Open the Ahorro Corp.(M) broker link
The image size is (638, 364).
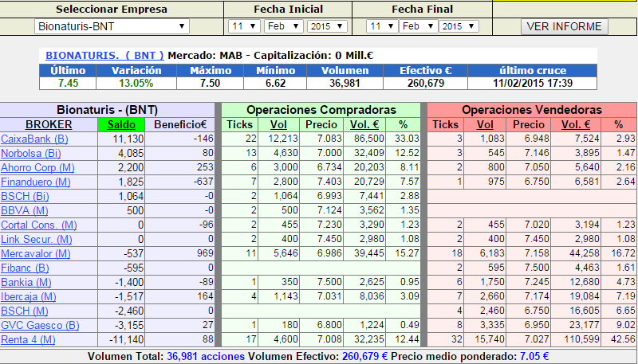coord(37,168)
